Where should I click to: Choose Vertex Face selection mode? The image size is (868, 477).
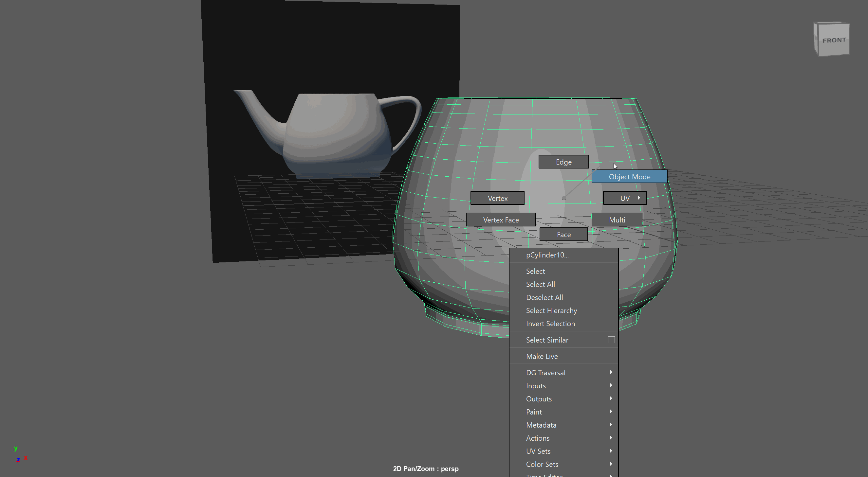pyautogui.click(x=500, y=220)
